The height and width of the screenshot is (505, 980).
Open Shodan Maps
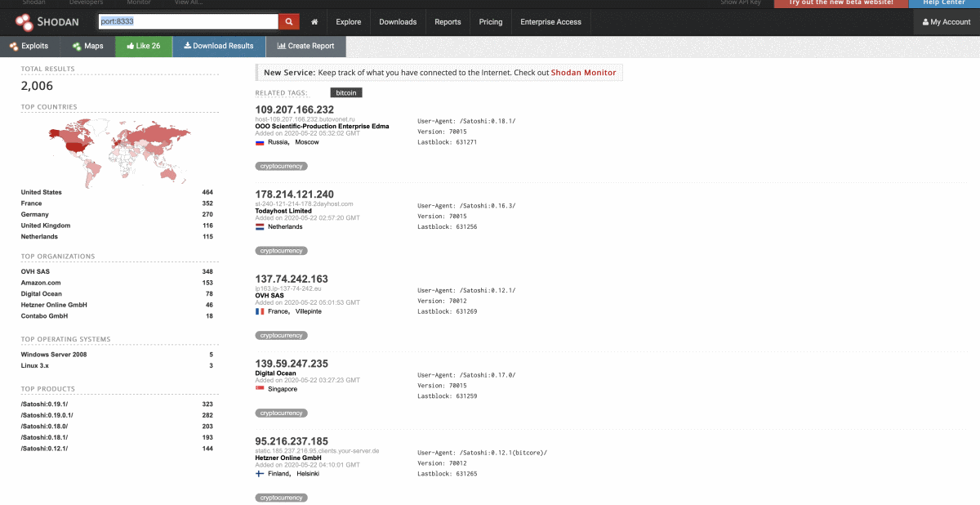point(87,46)
